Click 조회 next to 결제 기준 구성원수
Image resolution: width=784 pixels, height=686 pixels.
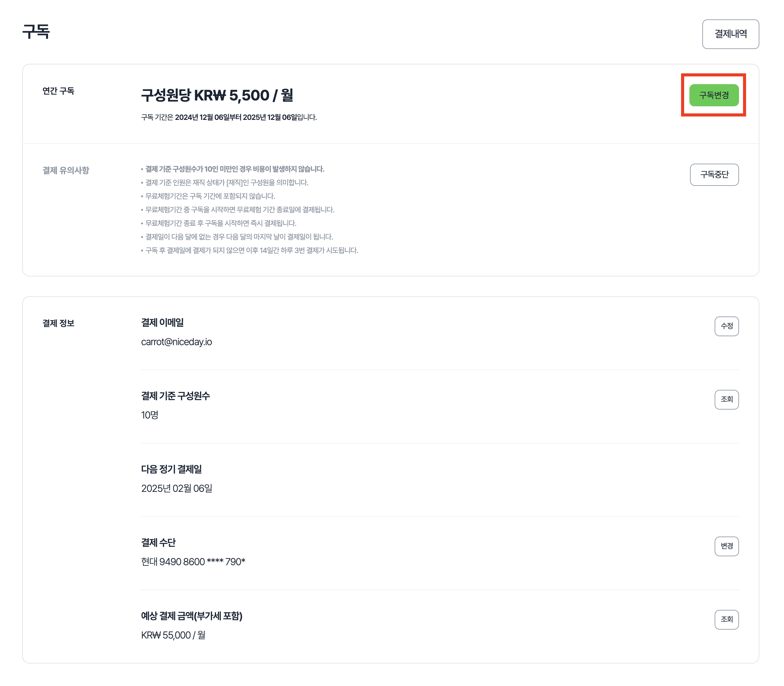726,399
